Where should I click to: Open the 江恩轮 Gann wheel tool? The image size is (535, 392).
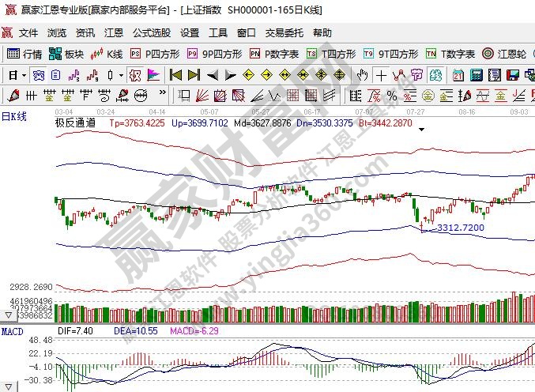coord(504,55)
